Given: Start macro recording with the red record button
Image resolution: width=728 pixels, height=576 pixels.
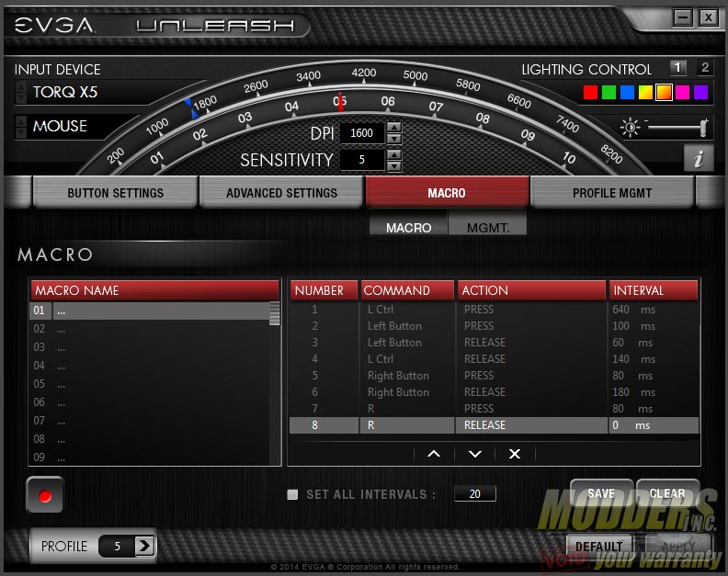Looking at the screenshot, I should (x=44, y=495).
